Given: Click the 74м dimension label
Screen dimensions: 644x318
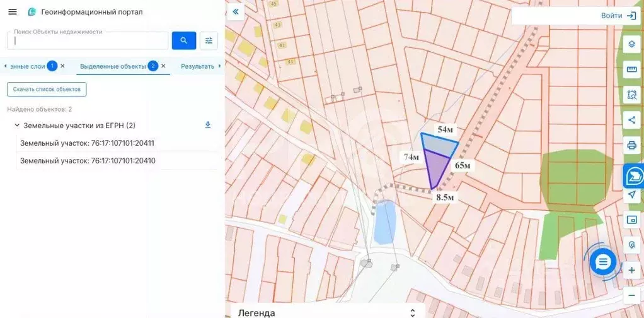Looking at the screenshot, I should point(411,157).
